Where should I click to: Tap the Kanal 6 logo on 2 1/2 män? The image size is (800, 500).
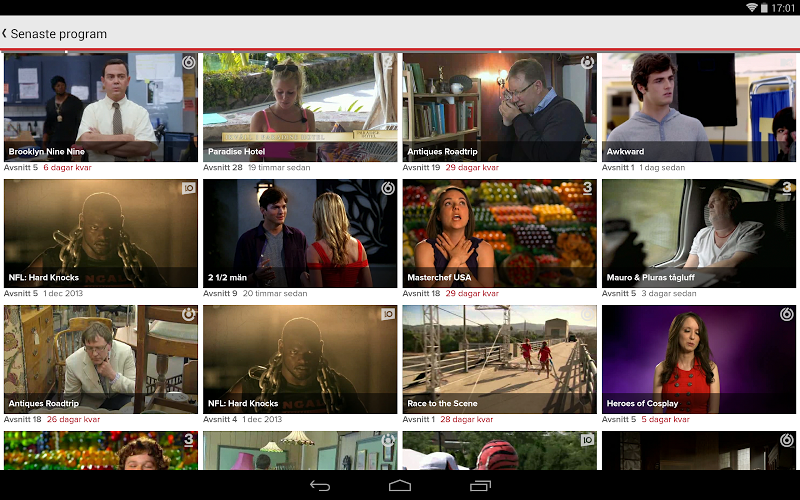[388, 188]
